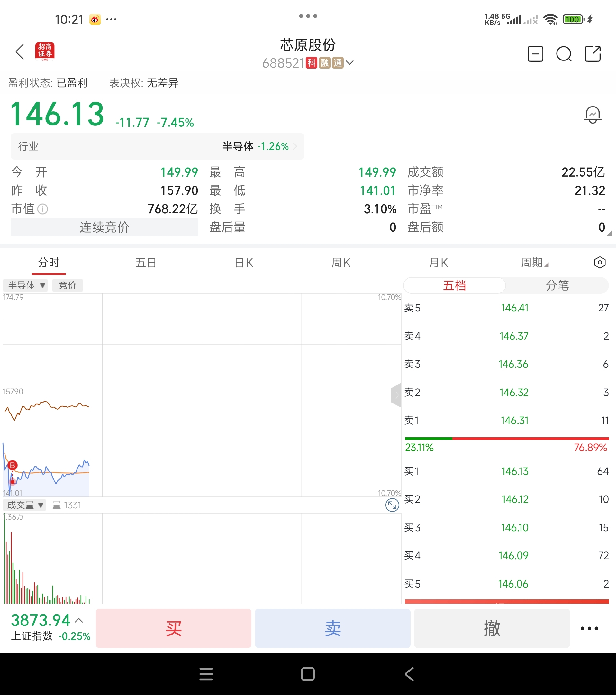Tap the 融 margin badge

[324, 63]
